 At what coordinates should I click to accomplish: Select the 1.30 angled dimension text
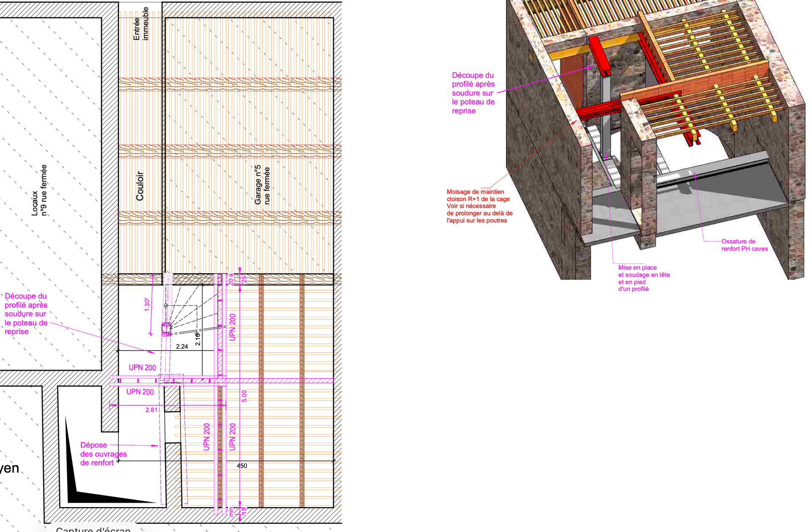(147, 304)
